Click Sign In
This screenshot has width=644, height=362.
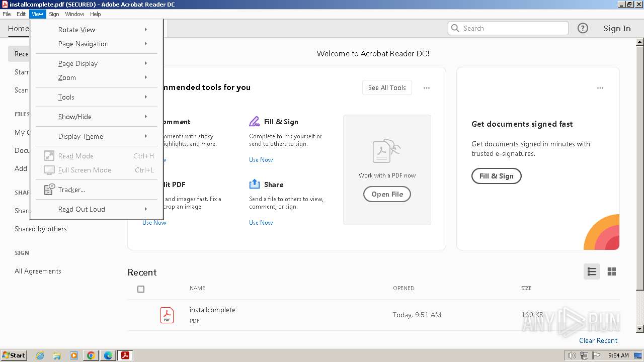(617, 29)
